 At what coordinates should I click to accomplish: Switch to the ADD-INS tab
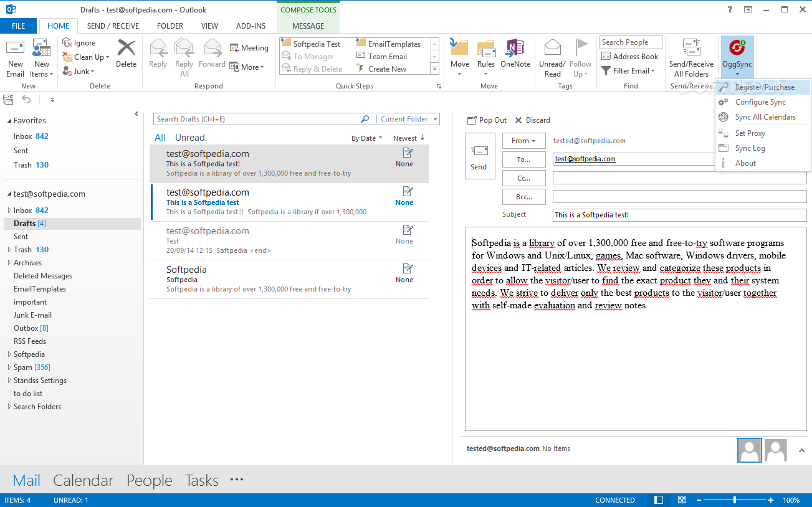click(251, 26)
